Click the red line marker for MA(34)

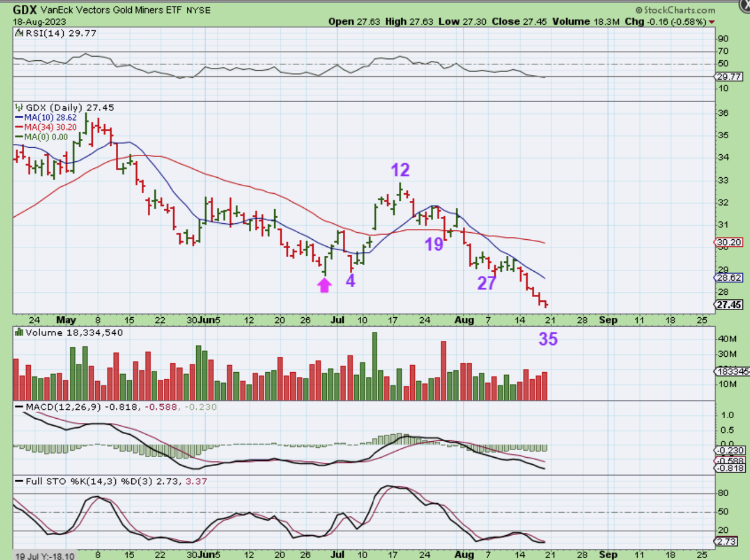coord(19,127)
